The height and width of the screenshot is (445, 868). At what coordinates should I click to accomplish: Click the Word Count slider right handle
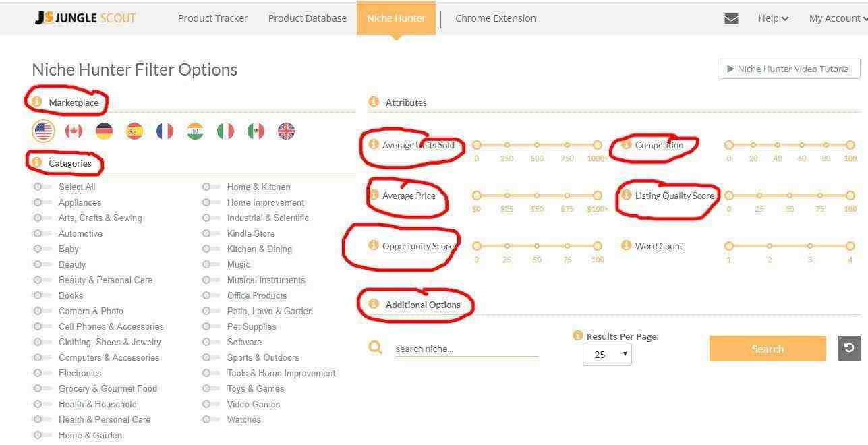coord(850,245)
